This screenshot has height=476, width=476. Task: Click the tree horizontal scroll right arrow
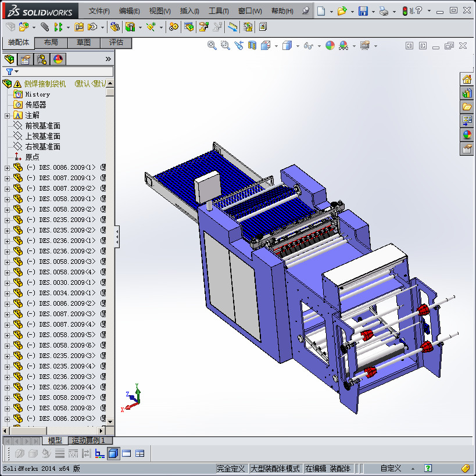point(101,431)
